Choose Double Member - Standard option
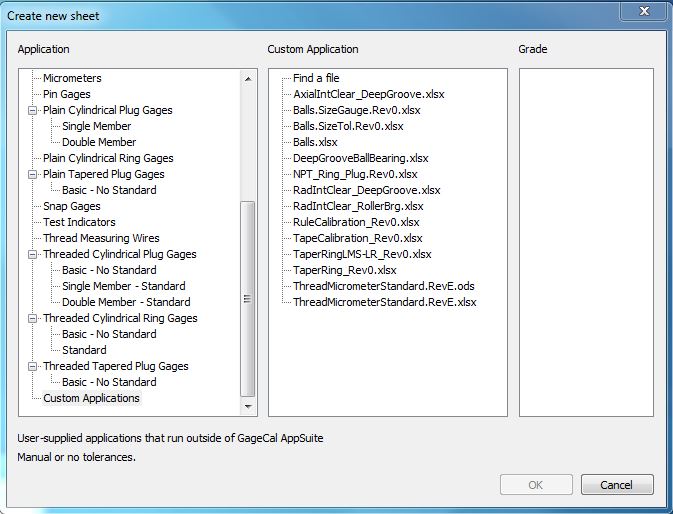The image size is (673, 514). pos(126,302)
